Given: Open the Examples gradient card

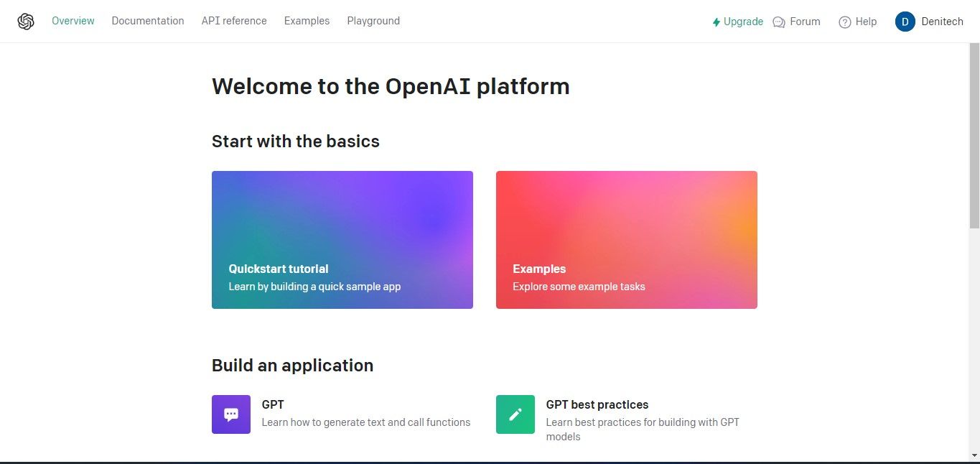Looking at the screenshot, I should pos(626,239).
